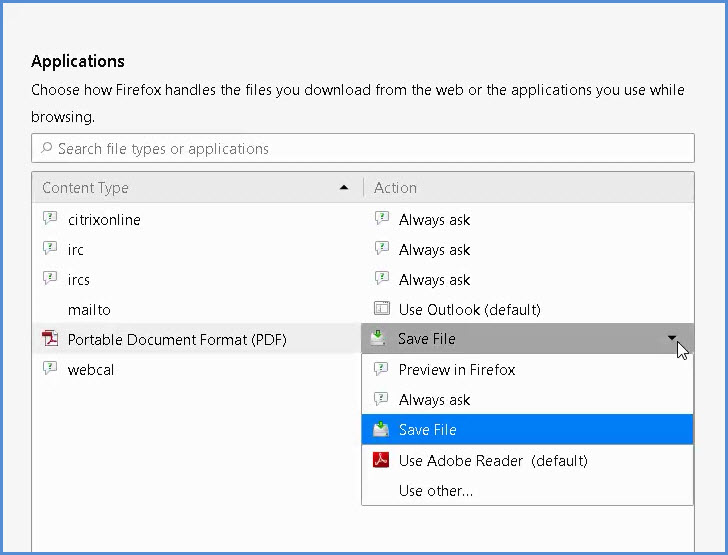Click the Always ask icon in citrixonline row
The height and width of the screenshot is (555, 728).
382,218
